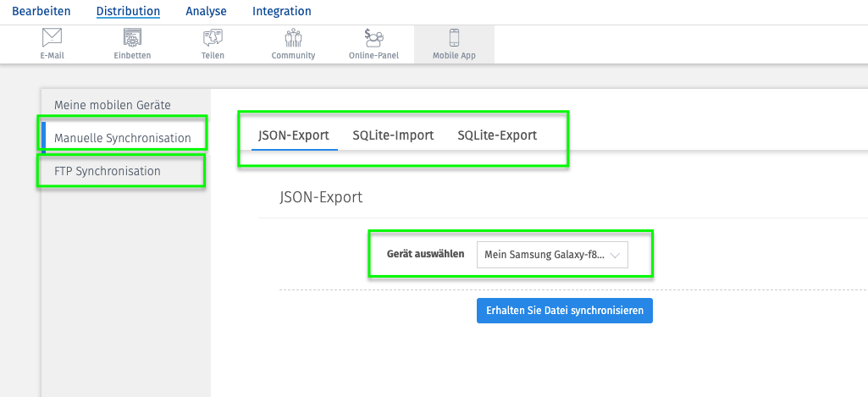Click the Online-Panel icon
Screen dimensions: 868x397
click(x=373, y=37)
